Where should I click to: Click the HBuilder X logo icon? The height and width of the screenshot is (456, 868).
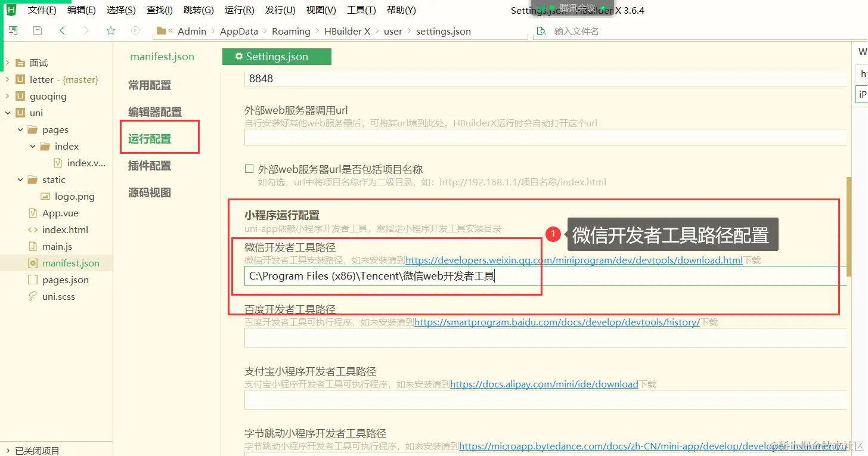coord(10,10)
